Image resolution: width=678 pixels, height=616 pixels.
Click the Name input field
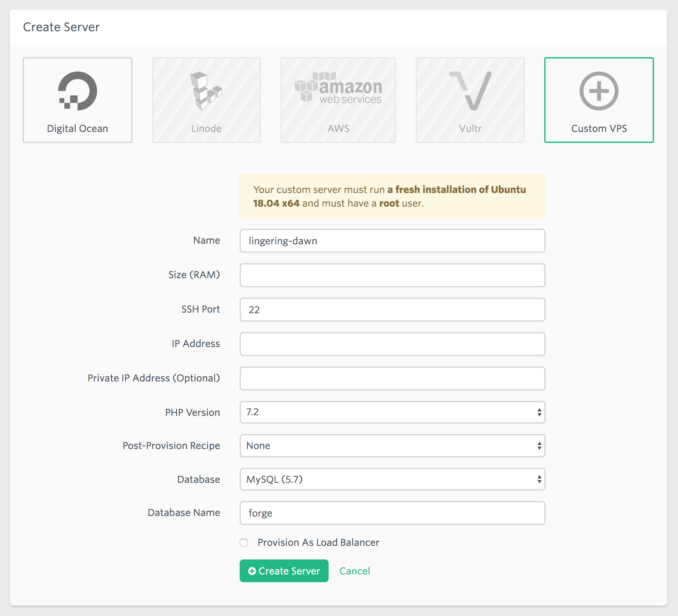[392, 241]
